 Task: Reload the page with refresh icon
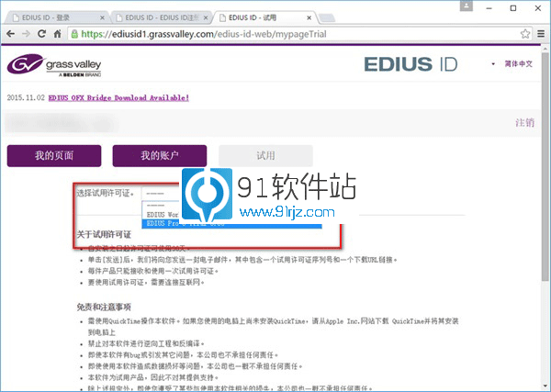pyautogui.click(x=44, y=32)
